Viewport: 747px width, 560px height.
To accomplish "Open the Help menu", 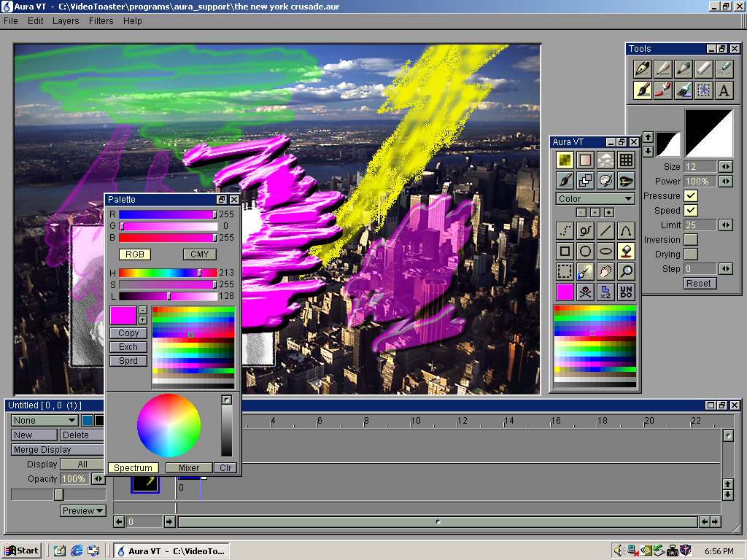I will [133, 21].
